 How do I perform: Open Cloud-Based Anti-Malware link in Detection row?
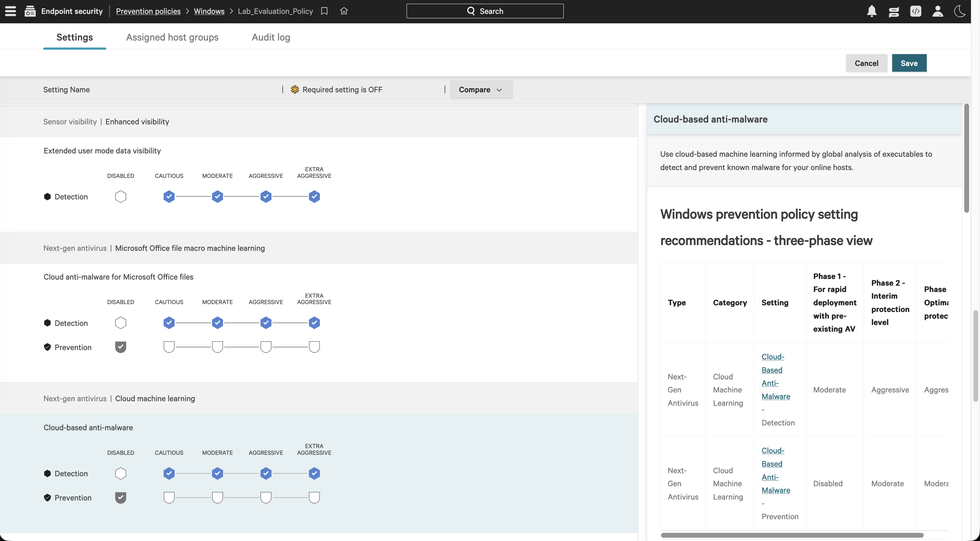coord(775,377)
